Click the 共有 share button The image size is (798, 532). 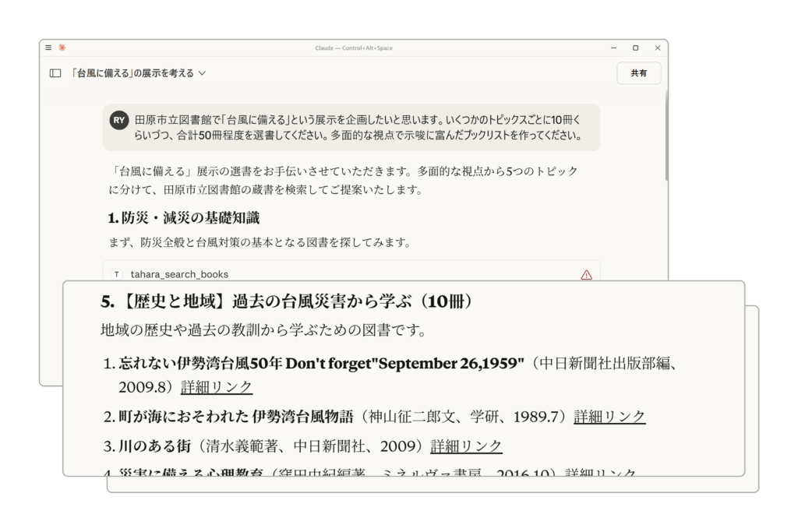(x=638, y=73)
